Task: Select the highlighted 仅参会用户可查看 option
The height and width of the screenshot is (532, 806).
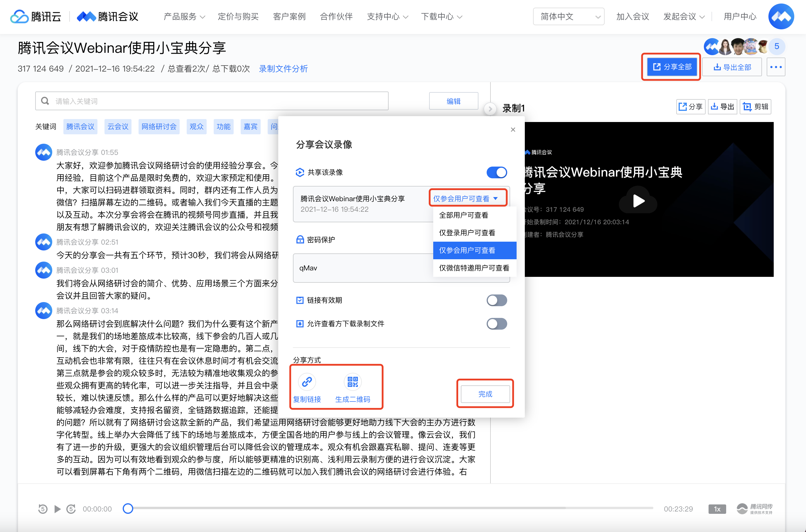Action: 475,250
